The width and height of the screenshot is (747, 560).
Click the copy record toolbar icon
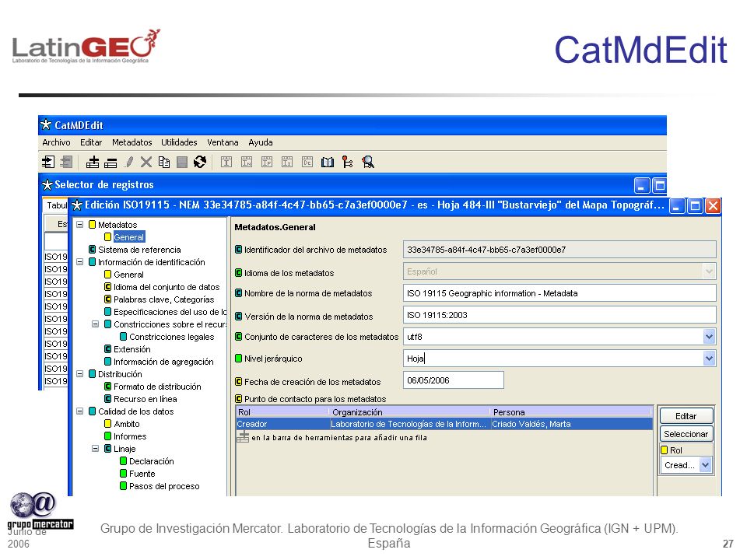pyautogui.click(x=164, y=163)
